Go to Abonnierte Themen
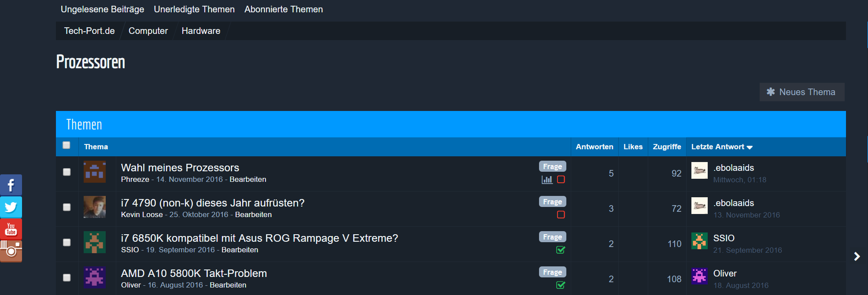 click(x=284, y=9)
